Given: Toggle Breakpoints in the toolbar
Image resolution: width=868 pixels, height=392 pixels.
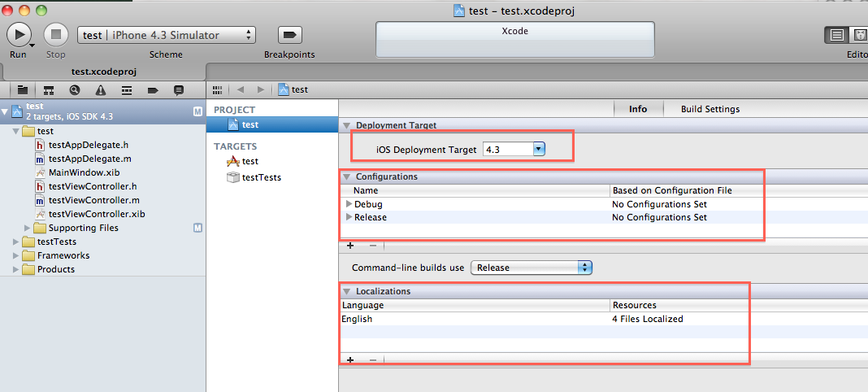Looking at the screenshot, I should 289,35.
